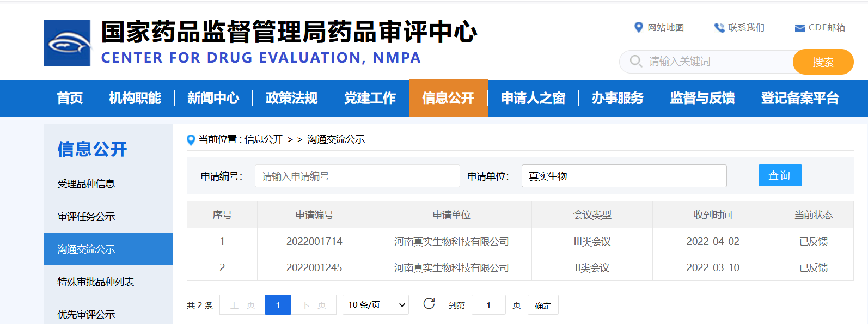
Task: Open the 党建工作 menu
Action: [x=370, y=98]
